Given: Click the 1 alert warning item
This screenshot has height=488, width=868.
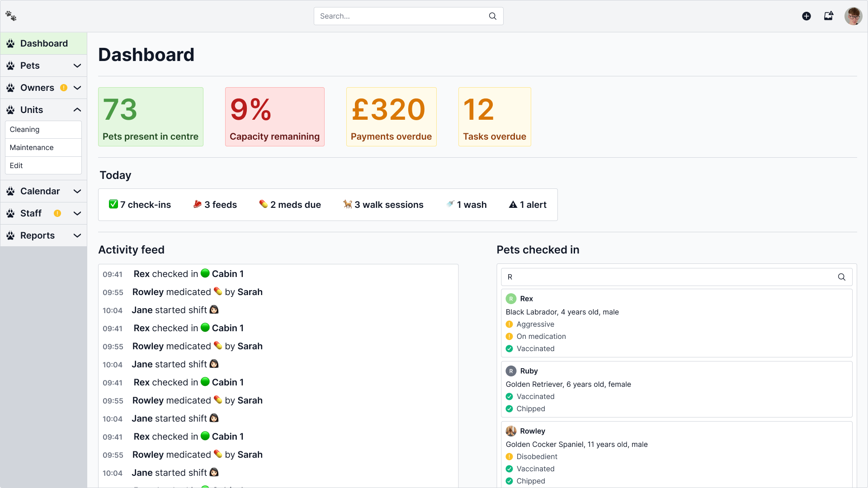Looking at the screenshot, I should click(x=528, y=205).
